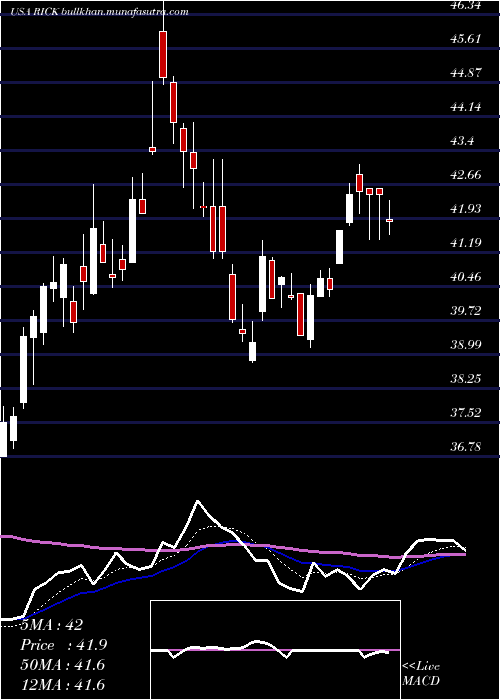
Task: Click the 40.46 price axis label
Action: click(x=466, y=277)
